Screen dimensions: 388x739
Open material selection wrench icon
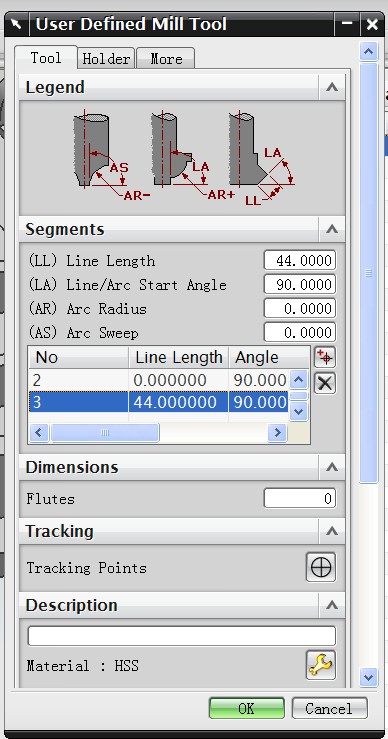click(321, 665)
